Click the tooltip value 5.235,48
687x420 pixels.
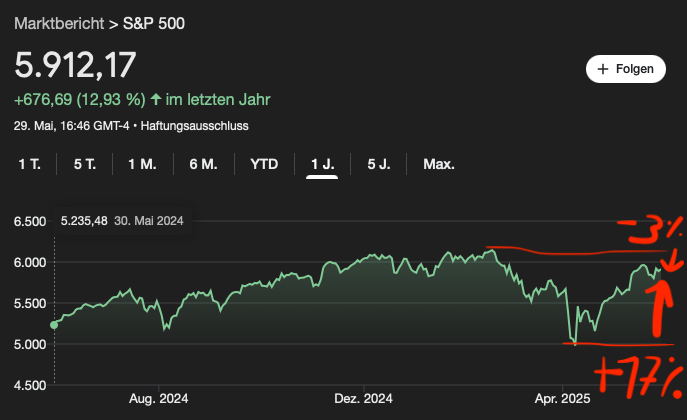tap(84, 221)
